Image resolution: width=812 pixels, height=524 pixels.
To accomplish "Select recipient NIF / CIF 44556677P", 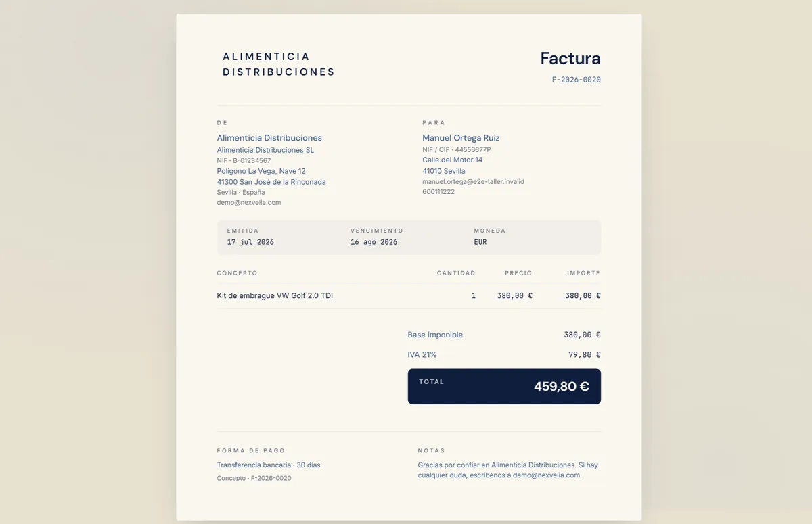I will click(457, 149).
